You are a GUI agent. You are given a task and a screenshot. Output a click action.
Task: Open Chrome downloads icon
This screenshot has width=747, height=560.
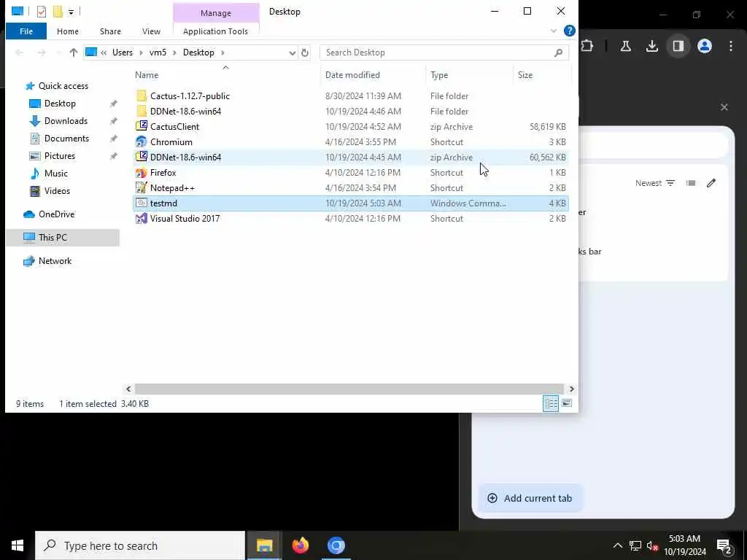pos(651,46)
